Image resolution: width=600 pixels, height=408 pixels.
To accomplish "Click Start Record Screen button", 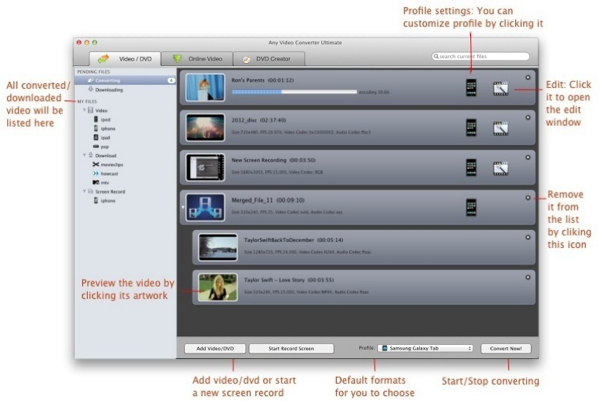I will tap(291, 349).
